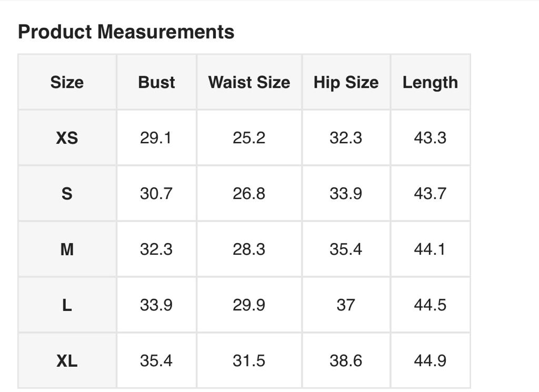The height and width of the screenshot is (392, 539).
Task: Select the L size row label
Action: pyautogui.click(x=67, y=305)
